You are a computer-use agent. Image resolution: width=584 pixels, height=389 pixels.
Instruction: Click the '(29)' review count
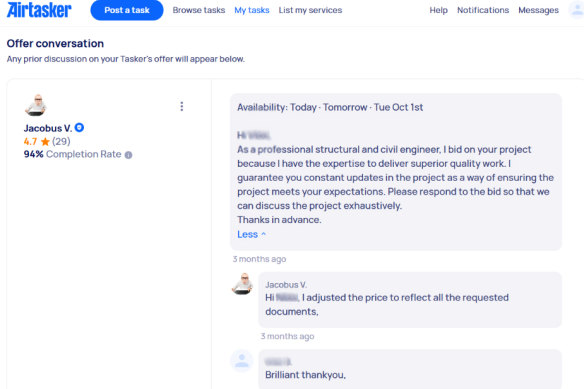point(61,142)
